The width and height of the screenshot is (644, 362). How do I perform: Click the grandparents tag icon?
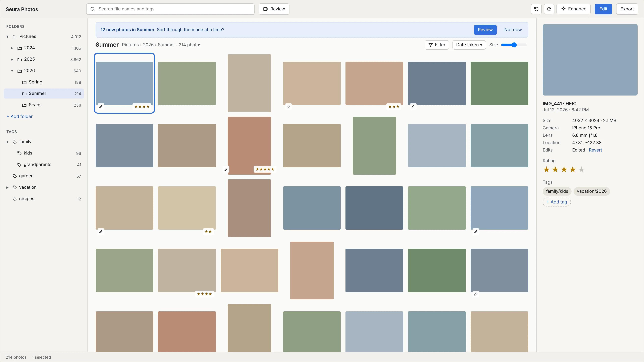coord(19,165)
